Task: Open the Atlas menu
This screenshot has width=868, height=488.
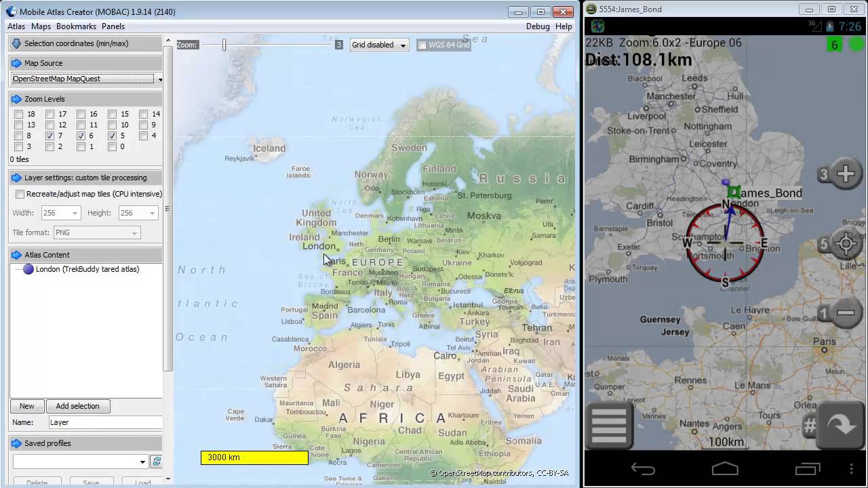Action: tap(16, 26)
